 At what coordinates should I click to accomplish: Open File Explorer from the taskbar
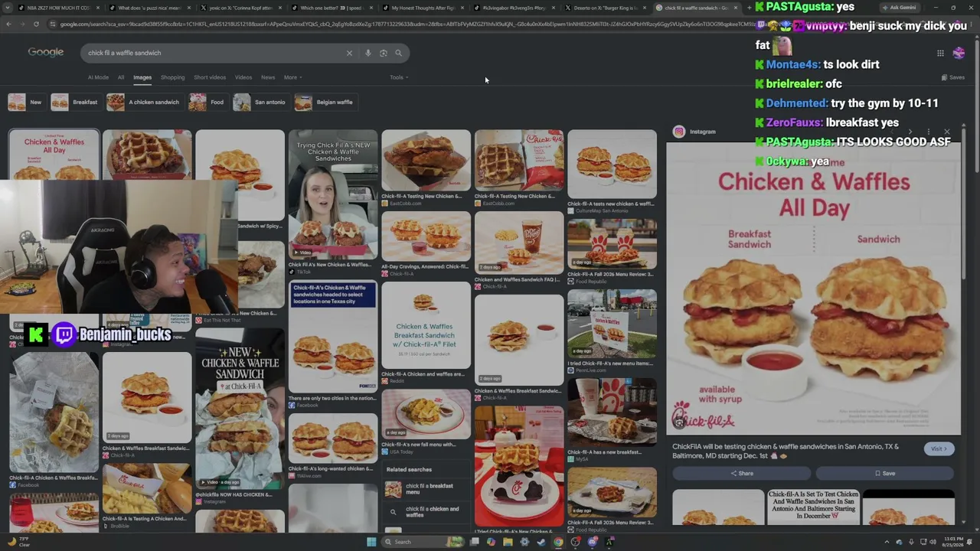pyautogui.click(x=508, y=542)
